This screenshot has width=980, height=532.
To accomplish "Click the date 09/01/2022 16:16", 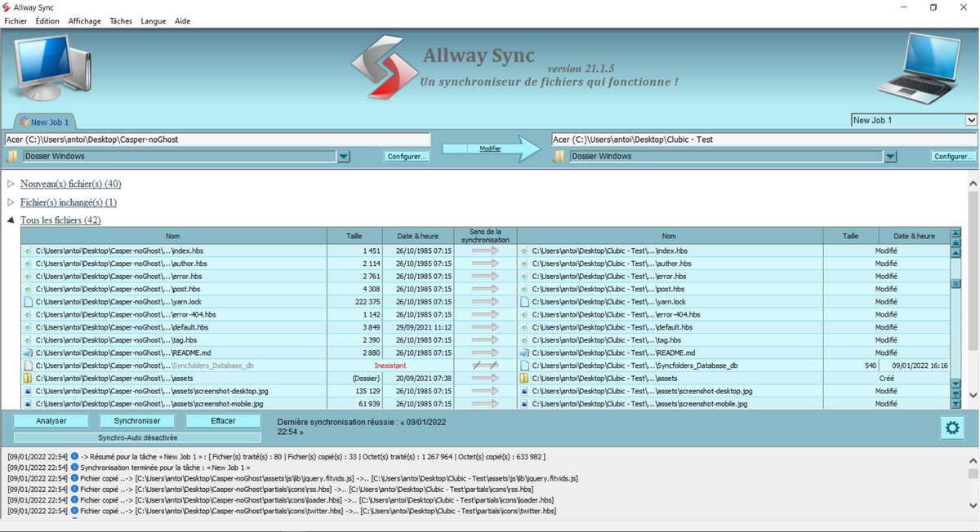I will point(920,366).
